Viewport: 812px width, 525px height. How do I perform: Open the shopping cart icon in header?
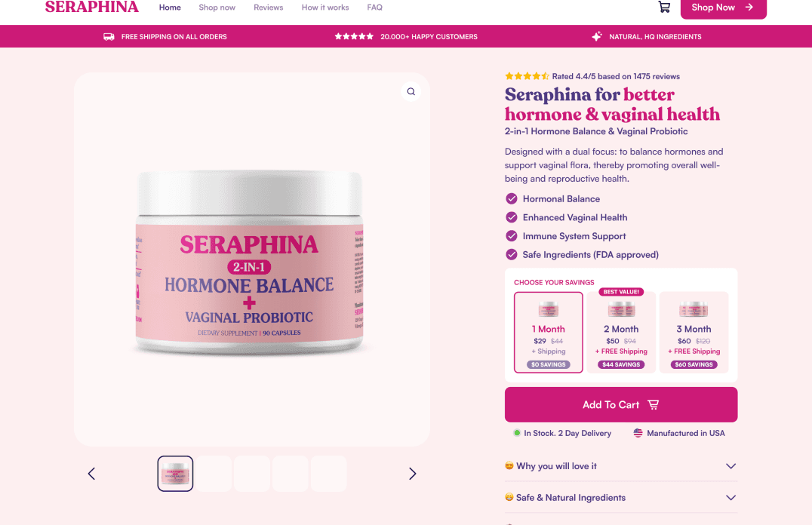(x=664, y=8)
